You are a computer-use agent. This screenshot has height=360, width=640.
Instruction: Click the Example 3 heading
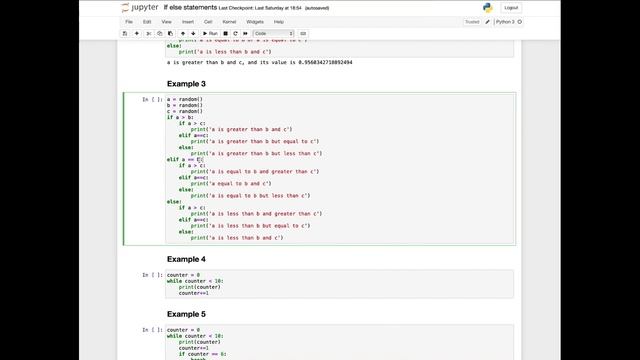coord(186,84)
